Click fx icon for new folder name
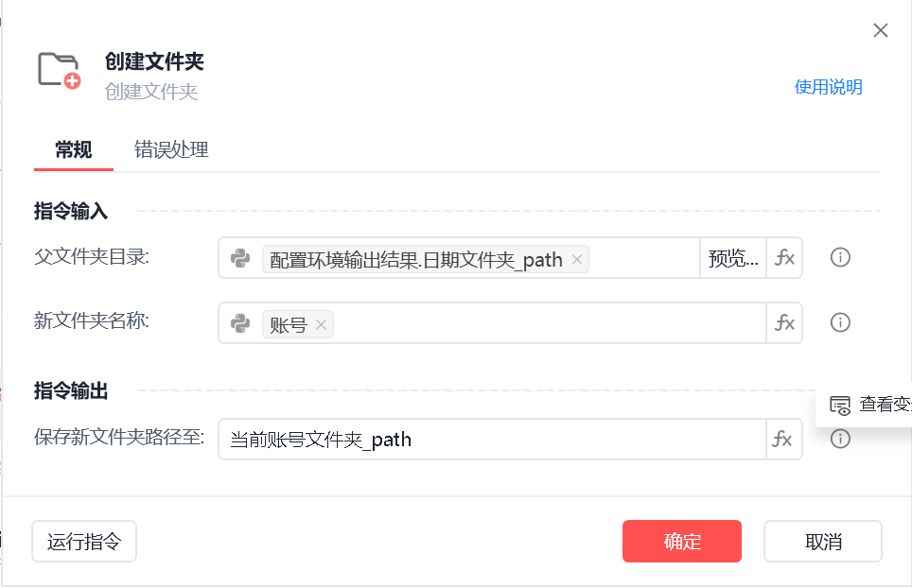The width and height of the screenshot is (912, 588). [784, 323]
